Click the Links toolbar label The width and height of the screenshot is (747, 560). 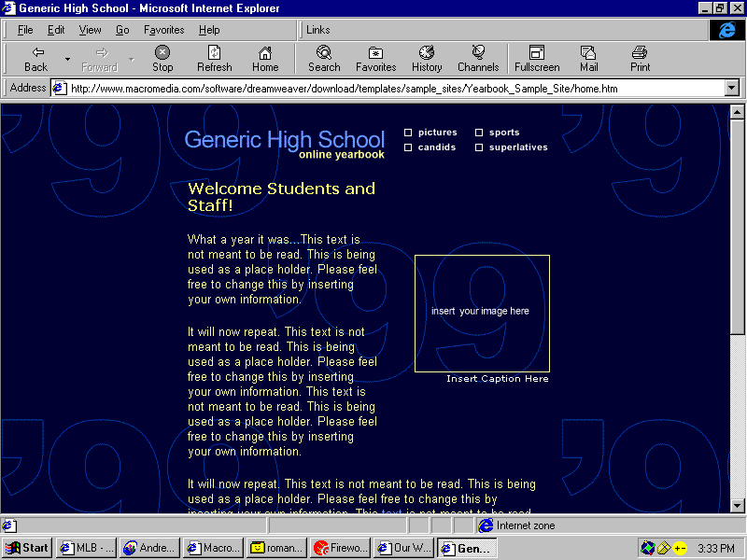318,30
